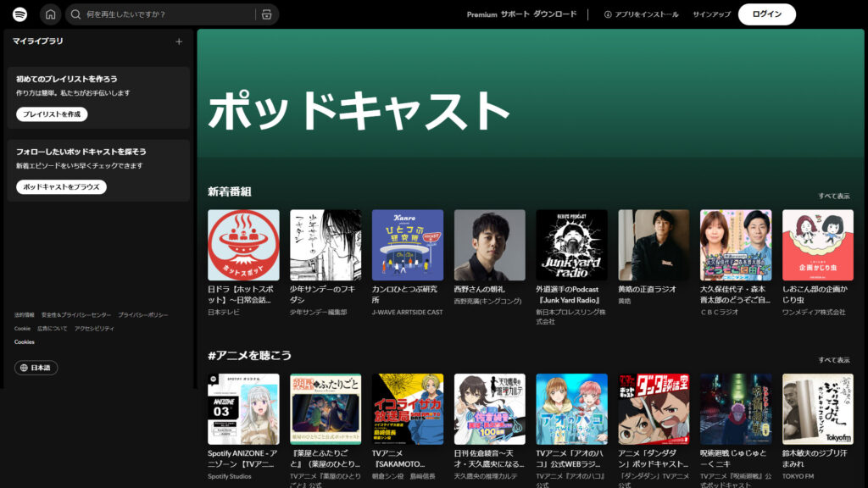Click the ワンメディア株式会社 publisher text
This screenshot has width=868, height=488.
(814, 312)
